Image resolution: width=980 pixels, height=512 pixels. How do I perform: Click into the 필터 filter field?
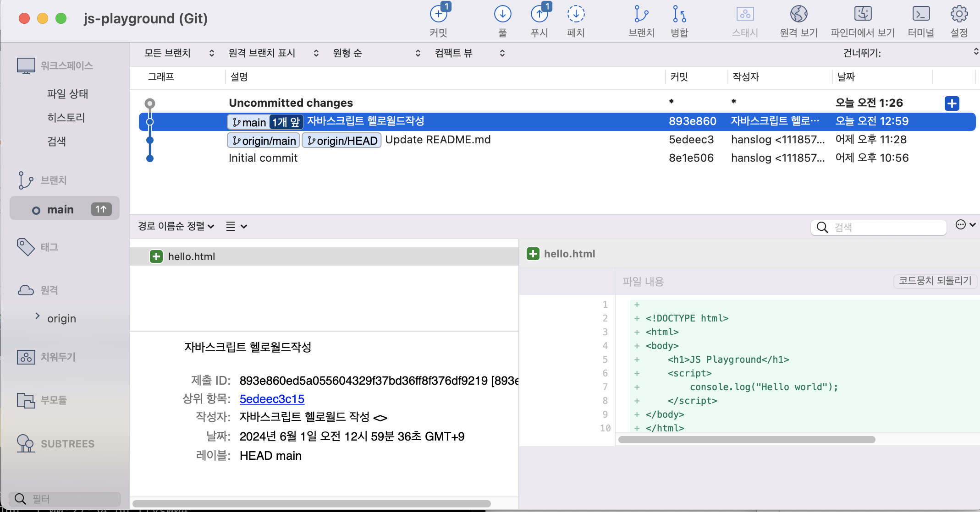pyautogui.click(x=65, y=499)
